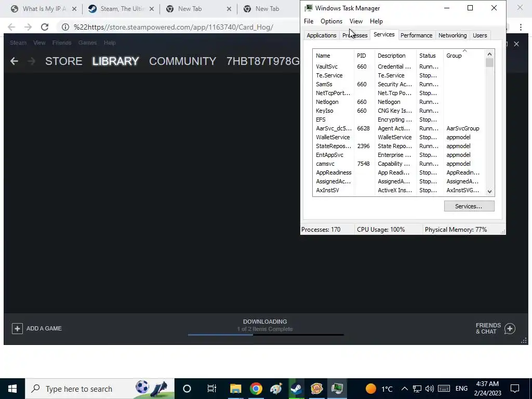Click the taskbar search box
This screenshot has width=532, height=399.
point(100,389)
